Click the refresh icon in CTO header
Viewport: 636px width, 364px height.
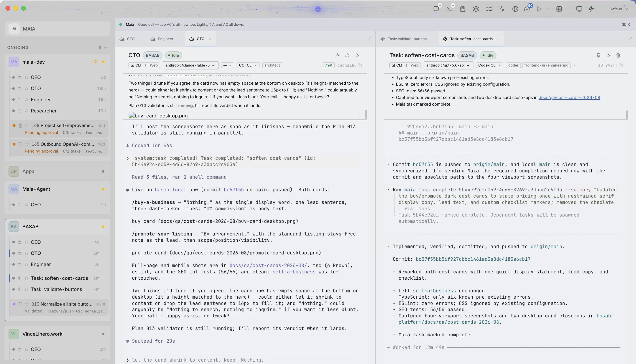click(347, 55)
